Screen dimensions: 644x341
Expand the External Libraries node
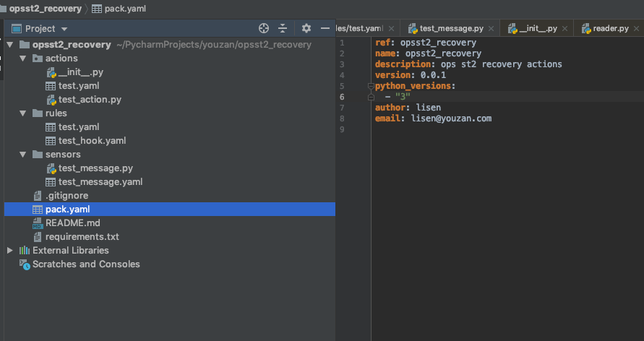point(9,251)
